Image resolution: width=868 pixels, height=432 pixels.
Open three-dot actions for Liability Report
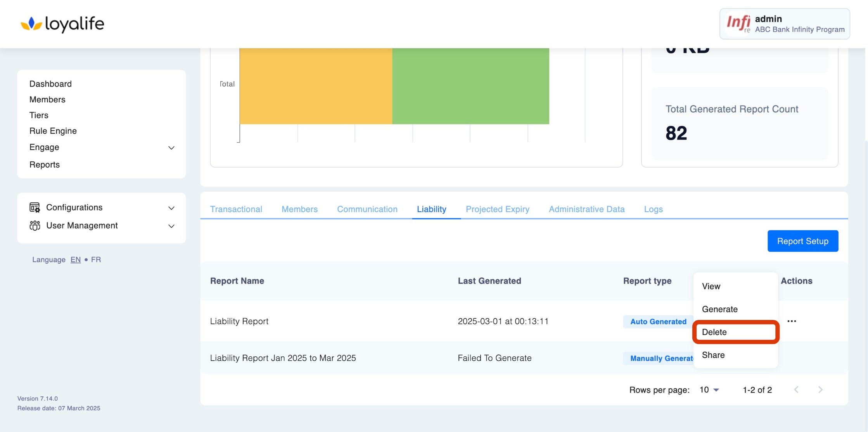click(792, 321)
